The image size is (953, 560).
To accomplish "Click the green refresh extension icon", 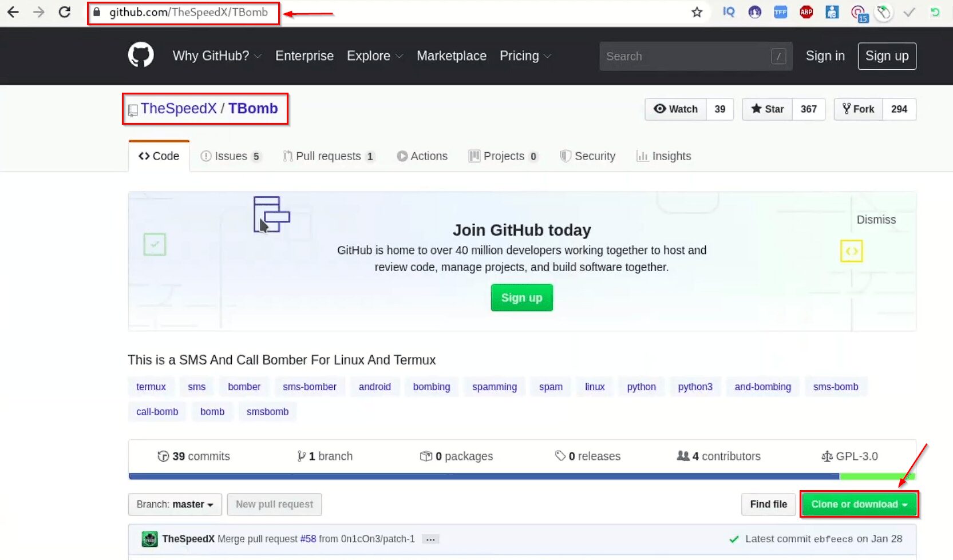I will [935, 12].
